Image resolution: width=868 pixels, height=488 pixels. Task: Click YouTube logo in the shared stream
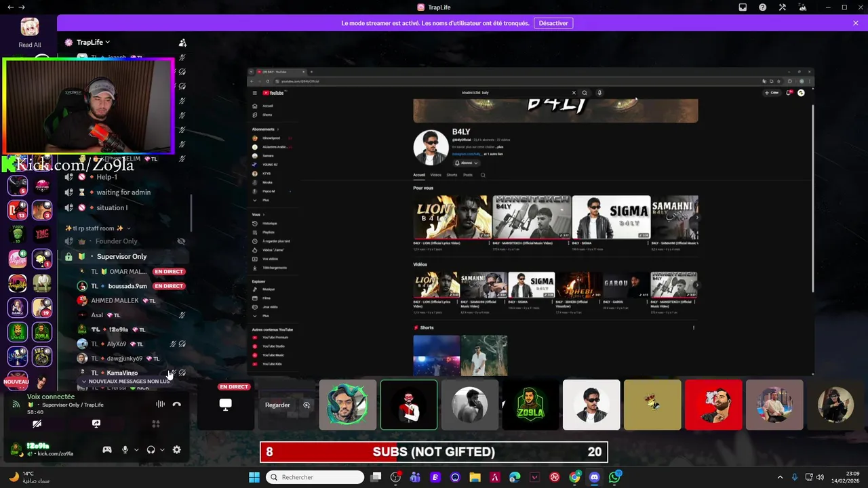pos(273,93)
